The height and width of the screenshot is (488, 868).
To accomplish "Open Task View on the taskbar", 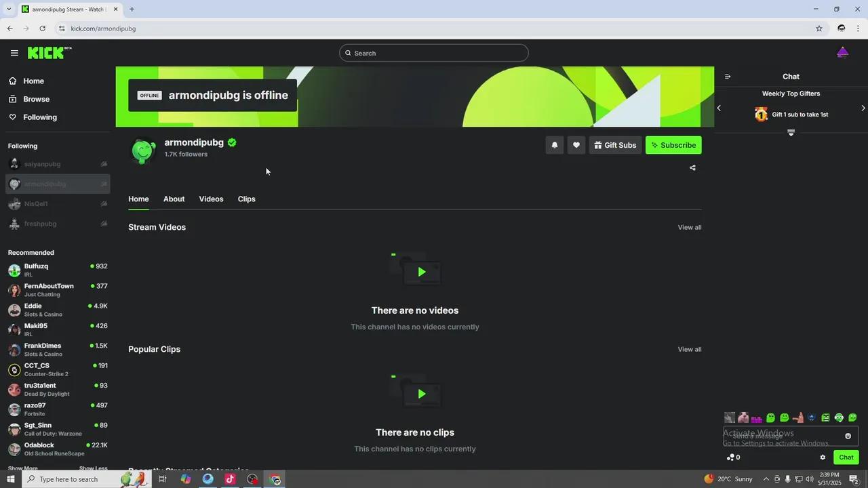I will pyautogui.click(x=163, y=479).
